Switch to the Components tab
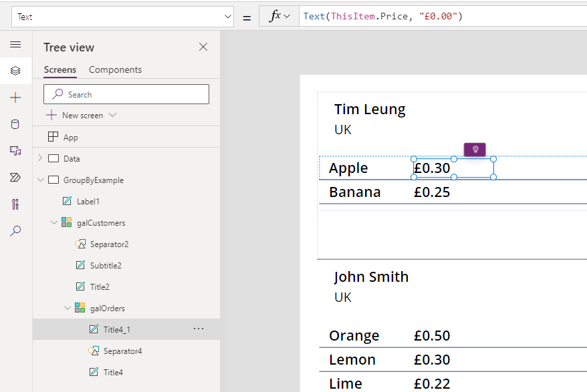Viewport: 587px width, 392px height. [115, 69]
